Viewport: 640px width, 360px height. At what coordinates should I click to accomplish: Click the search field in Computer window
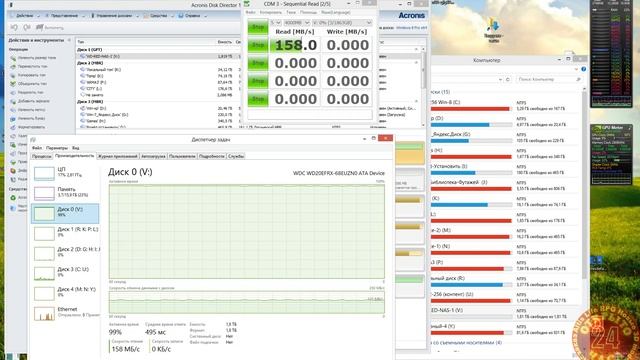tap(549, 79)
